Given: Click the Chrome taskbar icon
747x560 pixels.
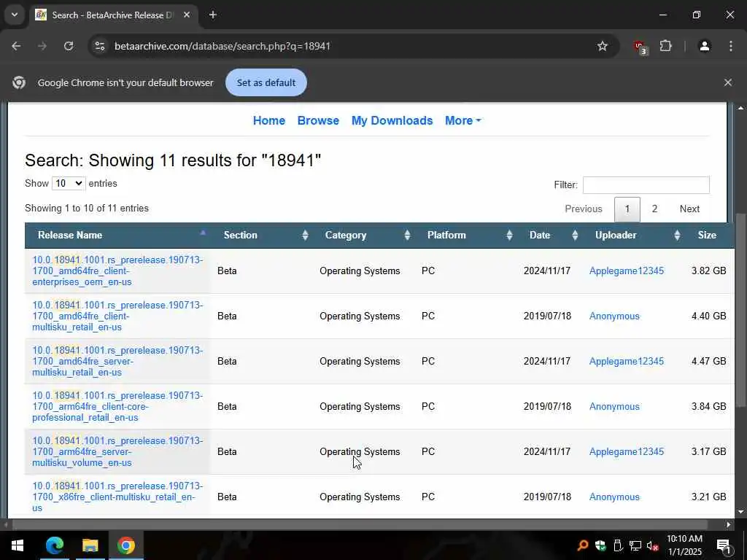Looking at the screenshot, I should pos(125,545).
